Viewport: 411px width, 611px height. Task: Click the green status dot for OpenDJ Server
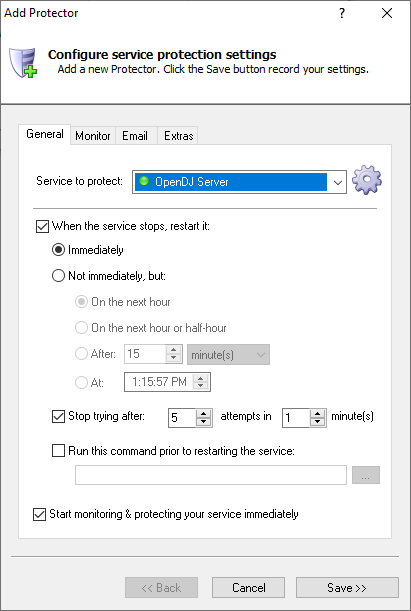pyautogui.click(x=144, y=181)
